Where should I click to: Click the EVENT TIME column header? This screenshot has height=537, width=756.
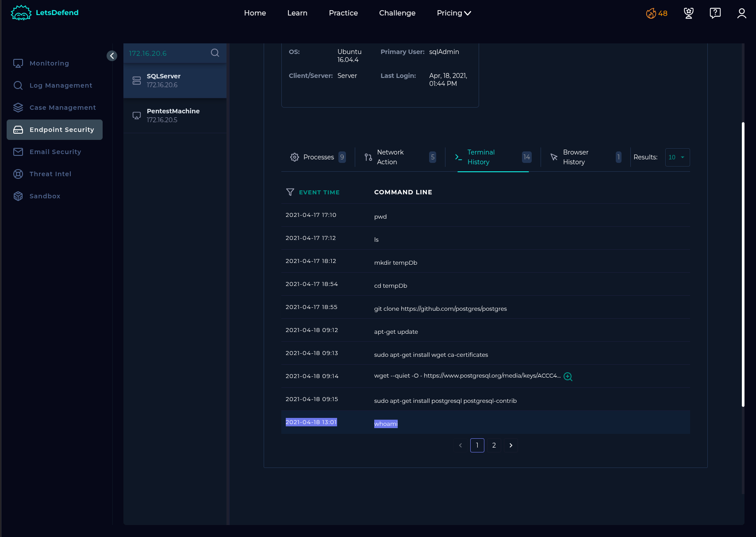[x=319, y=192]
